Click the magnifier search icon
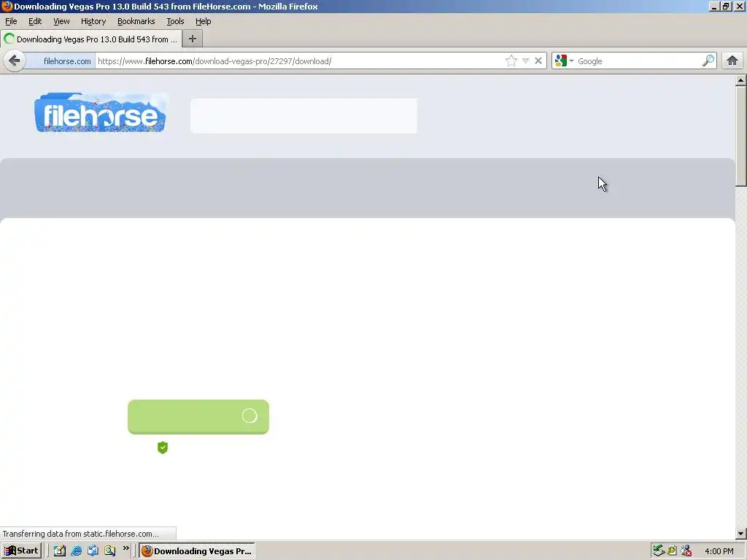The width and height of the screenshot is (747, 560). click(x=708, y=61)
